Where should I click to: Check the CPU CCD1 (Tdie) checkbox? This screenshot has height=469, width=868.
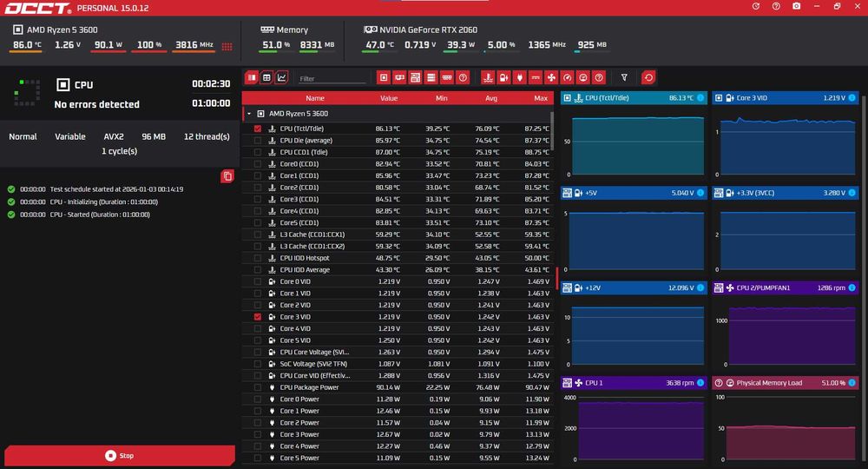(x=258, y=152)
